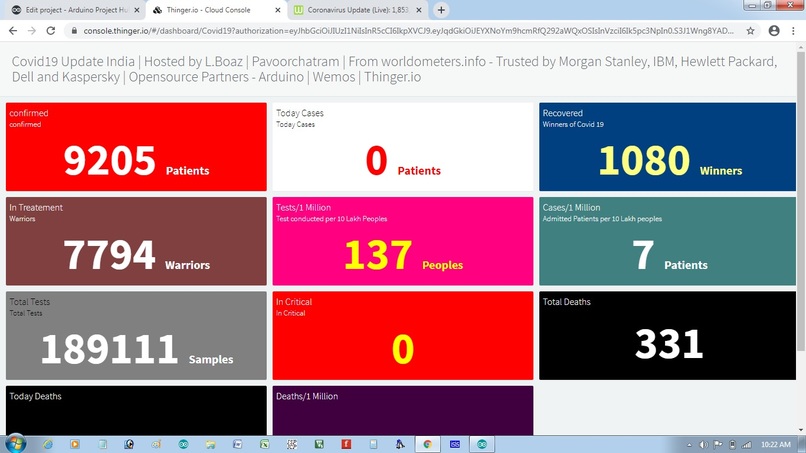Show hidden system tray icons arrow

(689, 445)
